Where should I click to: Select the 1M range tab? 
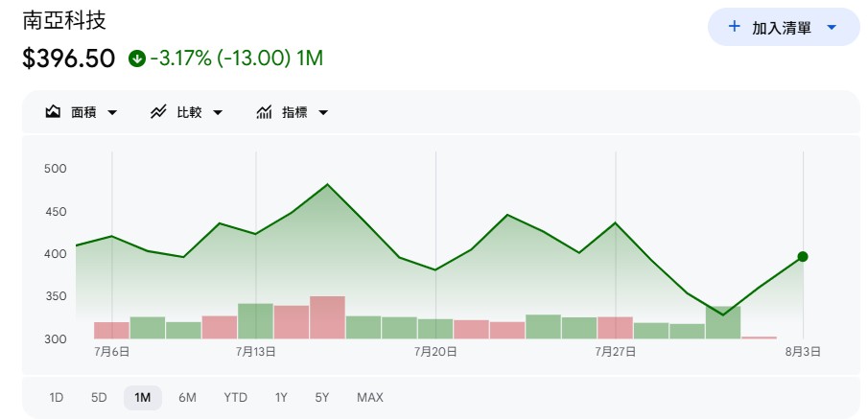[142, 397]
